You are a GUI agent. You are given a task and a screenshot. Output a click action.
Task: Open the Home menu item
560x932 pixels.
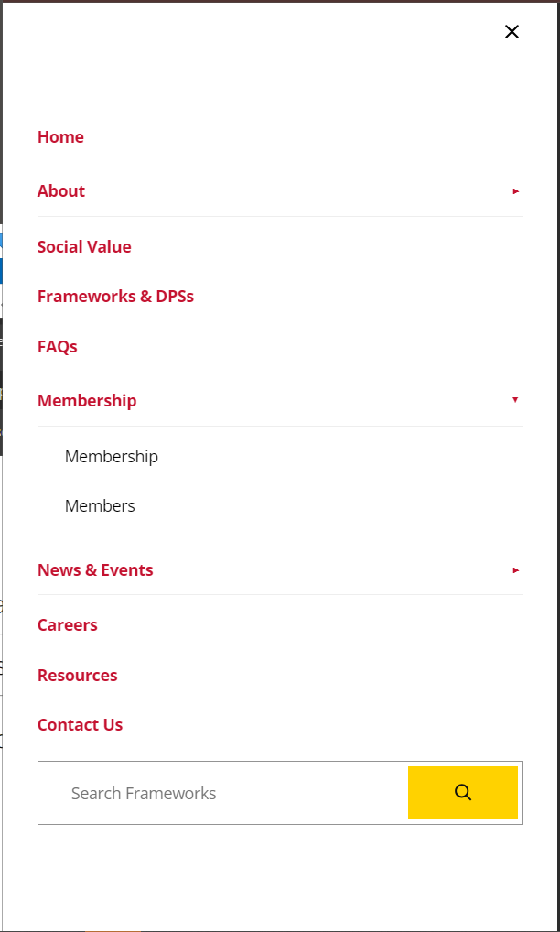[x=60, y=136]
